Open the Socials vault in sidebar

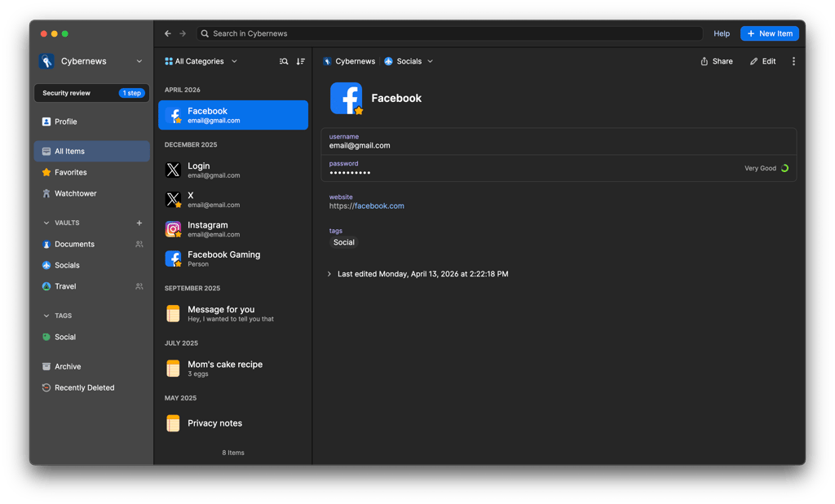pyautogui.click(x=91, y=265)
